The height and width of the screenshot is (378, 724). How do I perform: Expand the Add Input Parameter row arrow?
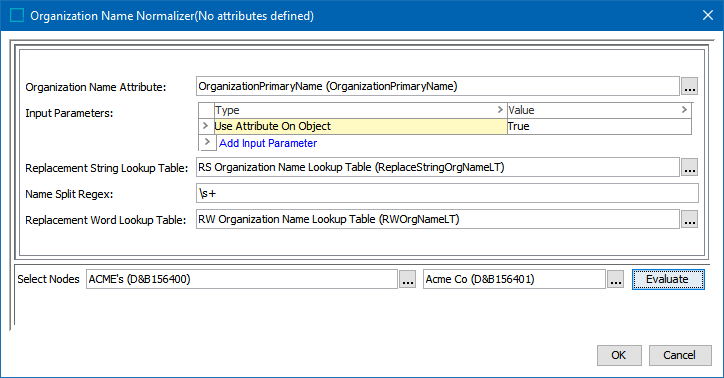[207, 143]
